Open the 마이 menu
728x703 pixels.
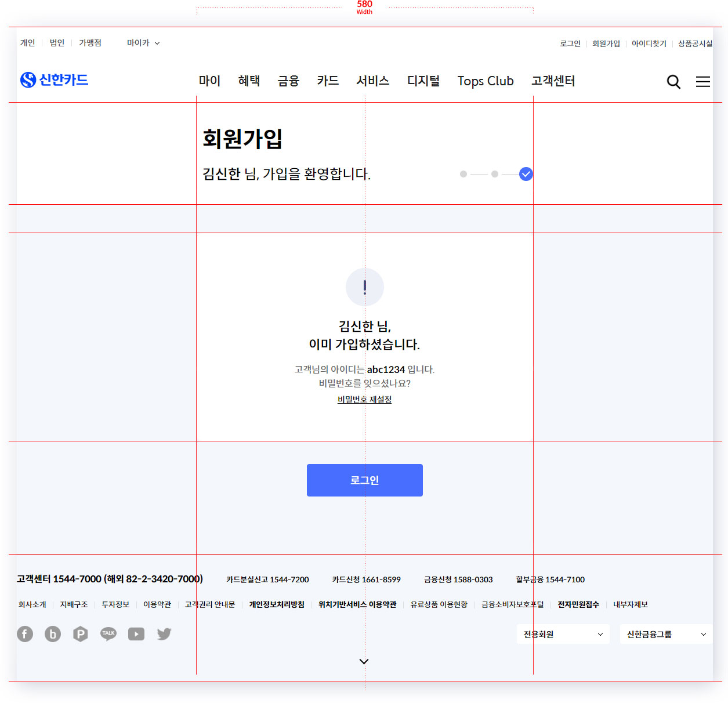[x=210, y=81]
